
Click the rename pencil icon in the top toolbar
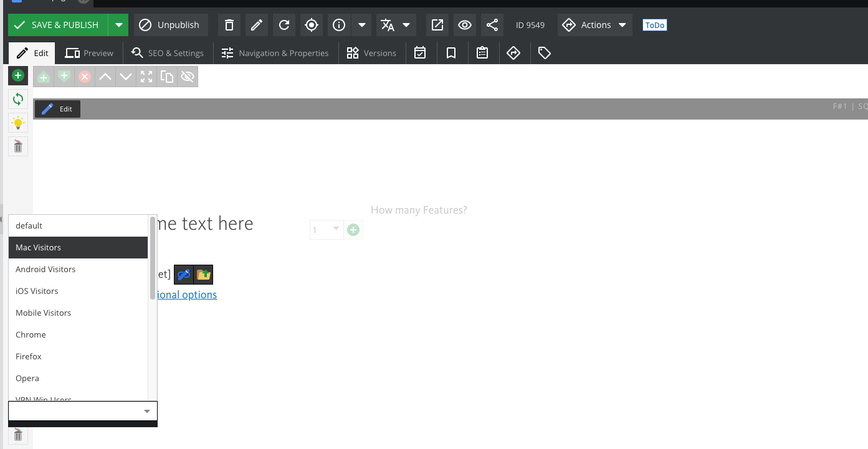pyautogui.click(x=256, y=25)
